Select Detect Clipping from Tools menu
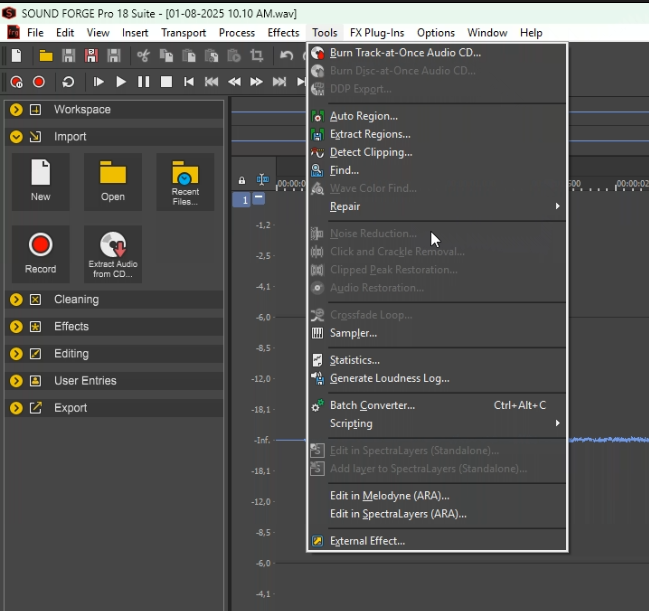 371,152
